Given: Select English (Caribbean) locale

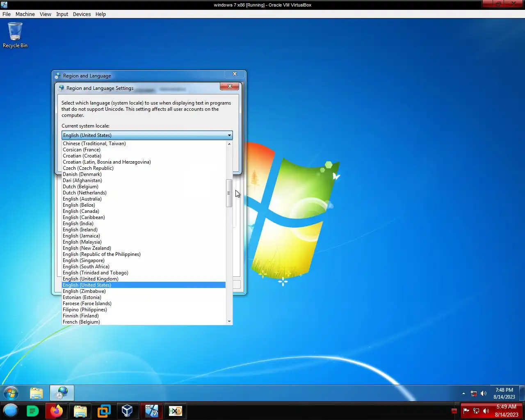Looking at the screenshot, I should click(x=144, y=217).
